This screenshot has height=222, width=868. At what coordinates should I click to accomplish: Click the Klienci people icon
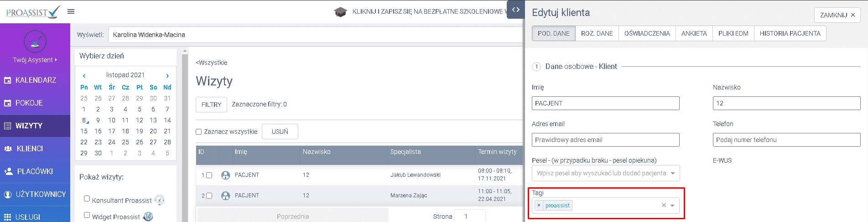pyautogui.click(x=8, y=149)
